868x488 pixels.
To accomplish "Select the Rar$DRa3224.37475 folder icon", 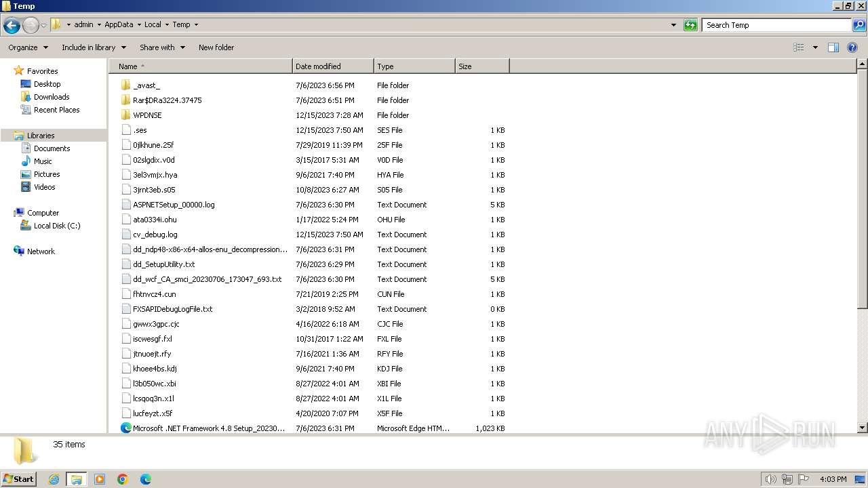I will [x=125, y=100].
